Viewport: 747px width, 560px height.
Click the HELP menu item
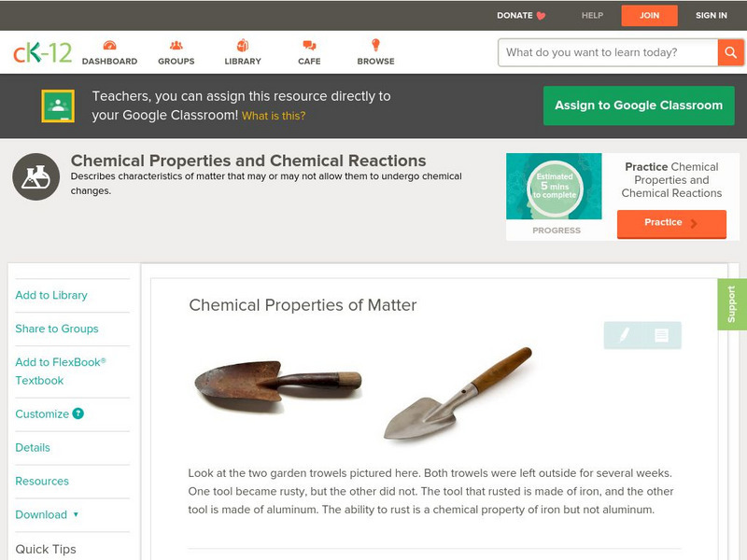pyautogui.click(x=592, y=15)
